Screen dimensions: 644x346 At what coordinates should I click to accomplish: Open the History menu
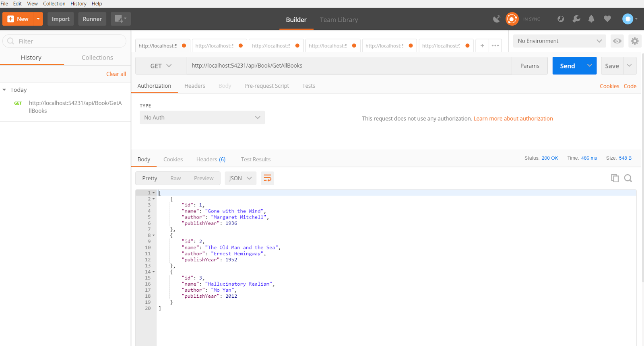[x=78, y=4]
